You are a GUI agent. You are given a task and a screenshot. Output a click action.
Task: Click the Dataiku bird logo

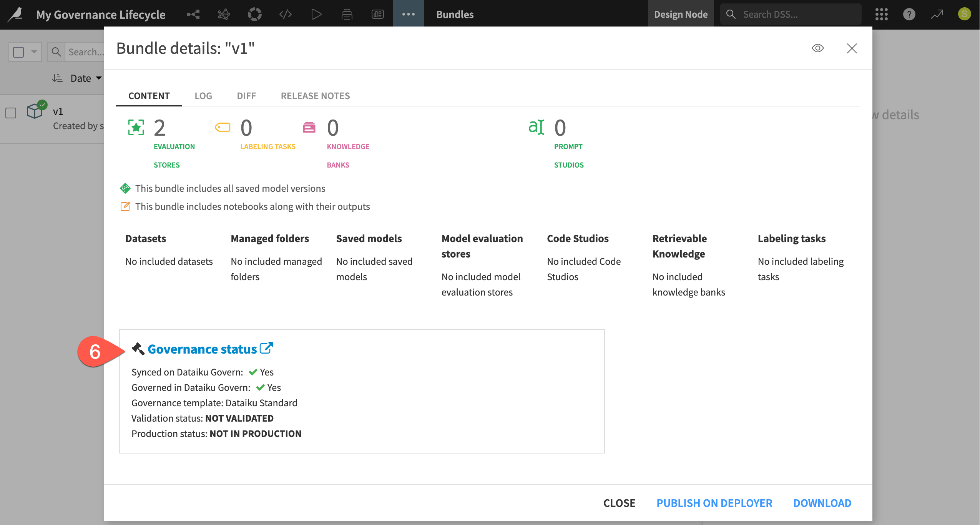click(x=16, y=14)
